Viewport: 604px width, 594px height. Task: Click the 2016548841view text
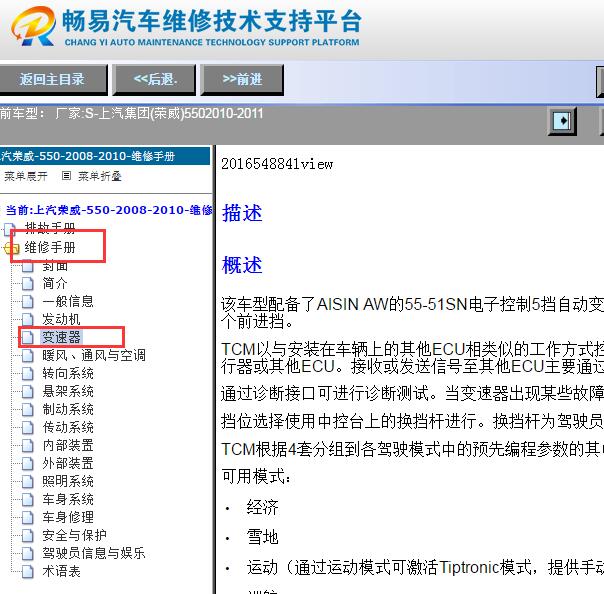pyautogui.click(x=277, y=164)
